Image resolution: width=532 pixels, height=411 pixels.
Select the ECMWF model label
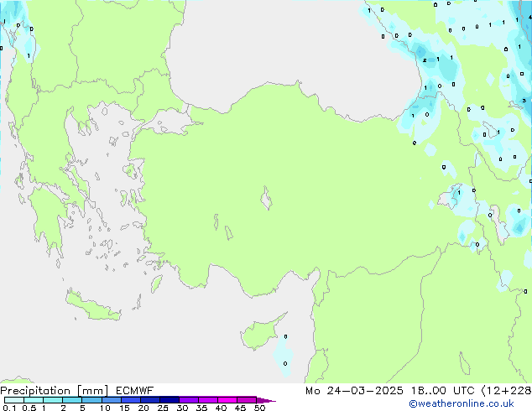pos(135,391)
